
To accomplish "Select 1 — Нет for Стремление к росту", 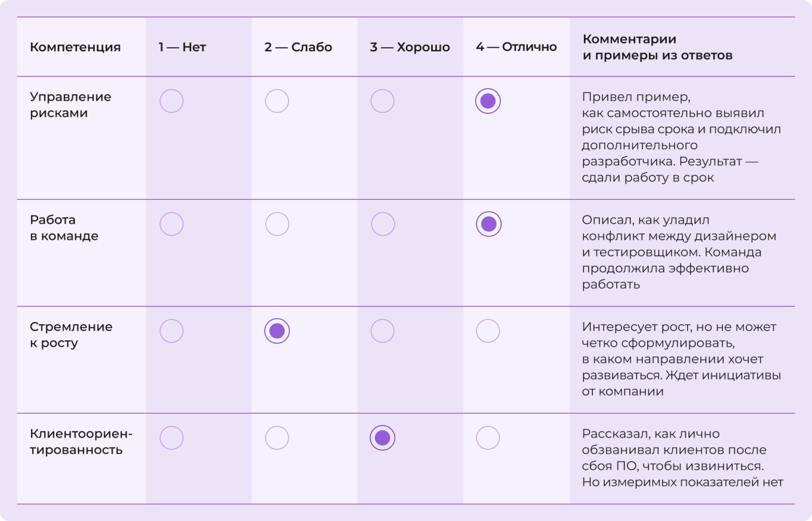I will point(171,331).
